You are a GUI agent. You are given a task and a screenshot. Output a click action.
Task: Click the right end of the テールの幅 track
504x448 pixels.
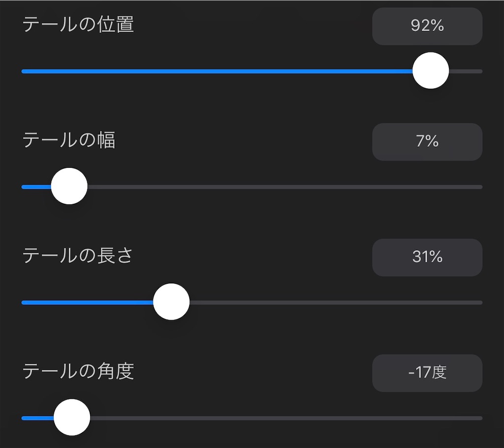[477, 187]
